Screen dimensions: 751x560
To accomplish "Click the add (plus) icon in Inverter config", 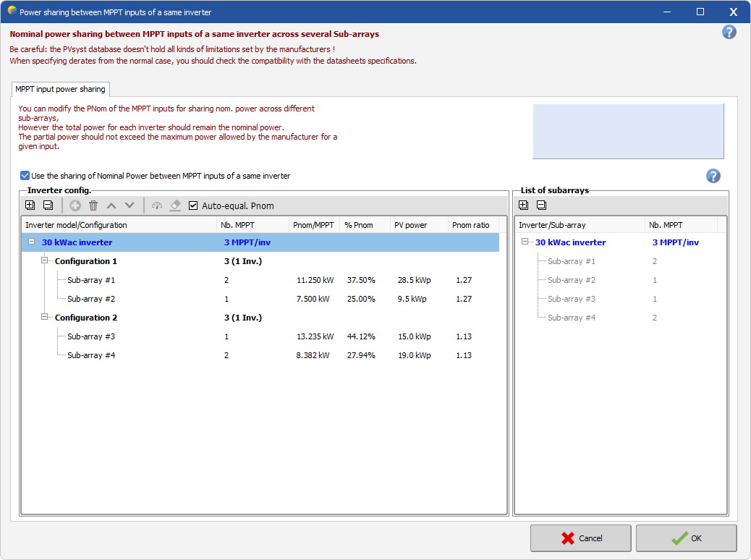I will point(75,205).
